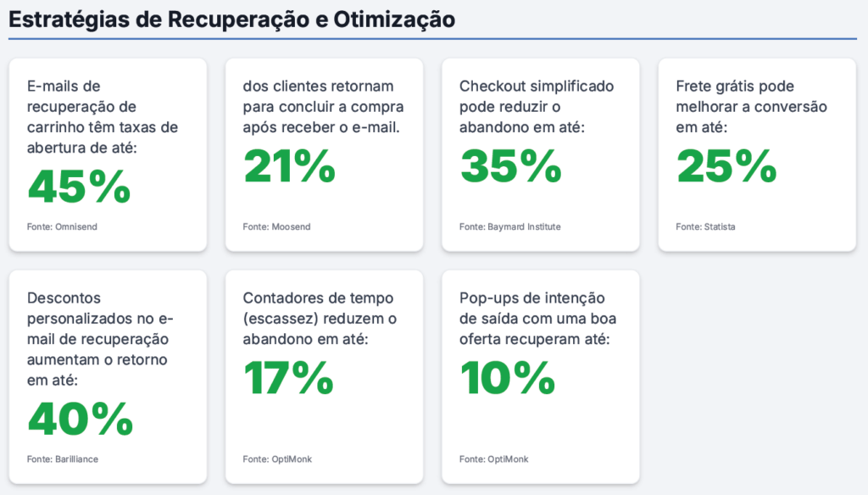Click the 21% customer return figure

289,165
